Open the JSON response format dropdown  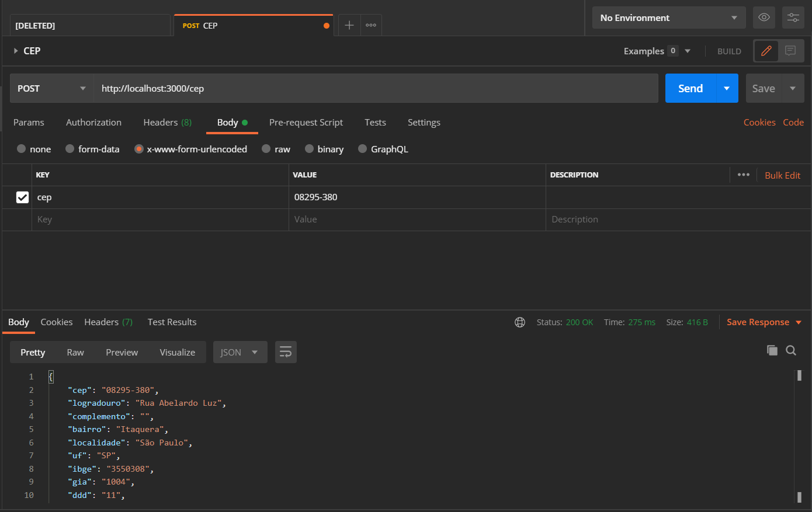click(240, 352)
